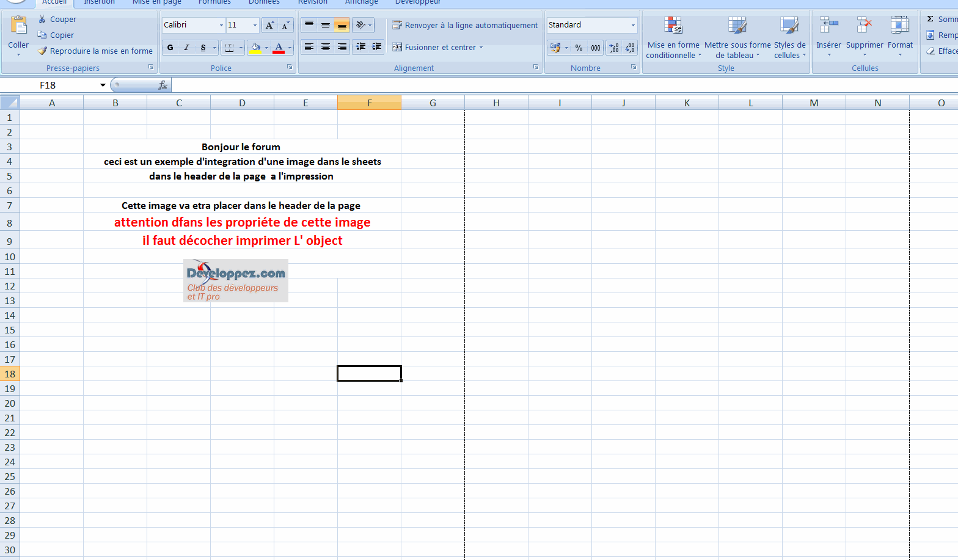Open Calibri font name dropdown
Screen dimensions: 958x560
click(x=221, y=25)
